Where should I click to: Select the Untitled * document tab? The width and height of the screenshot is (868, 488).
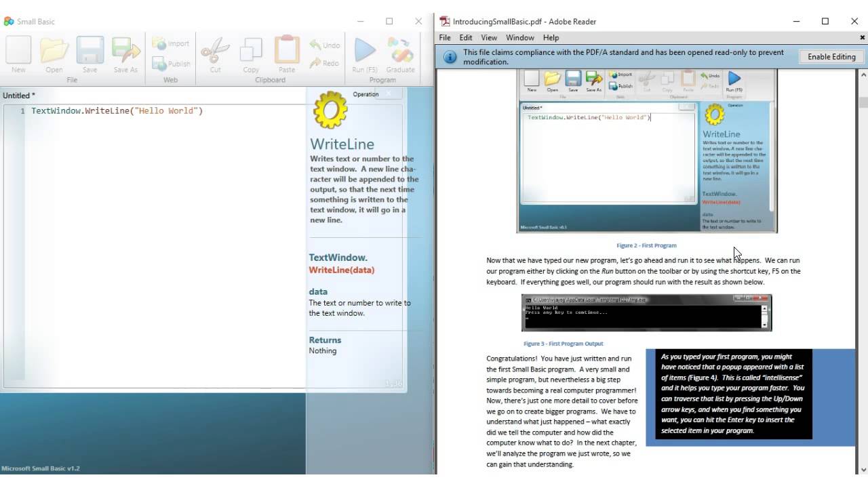click(19, 96)
